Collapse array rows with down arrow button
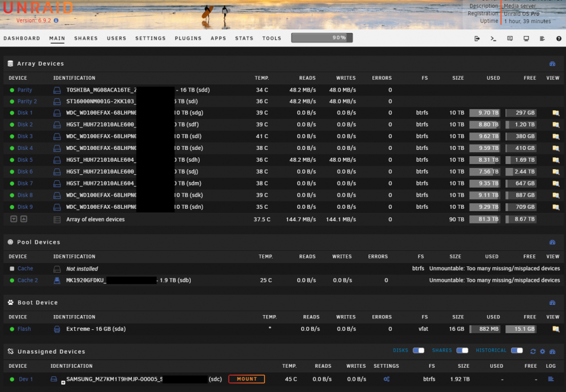Viewport: 566px width, 392px height. point(14,219)
